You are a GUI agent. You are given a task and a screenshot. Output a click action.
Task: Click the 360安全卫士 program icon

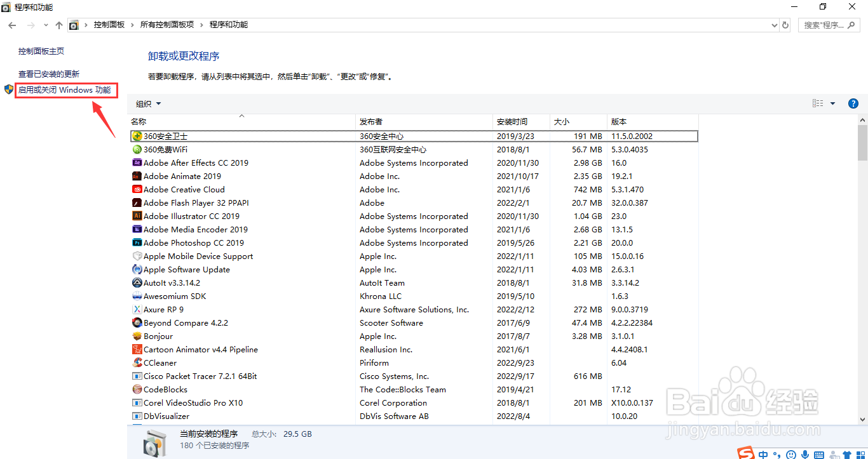coord(137,136)
